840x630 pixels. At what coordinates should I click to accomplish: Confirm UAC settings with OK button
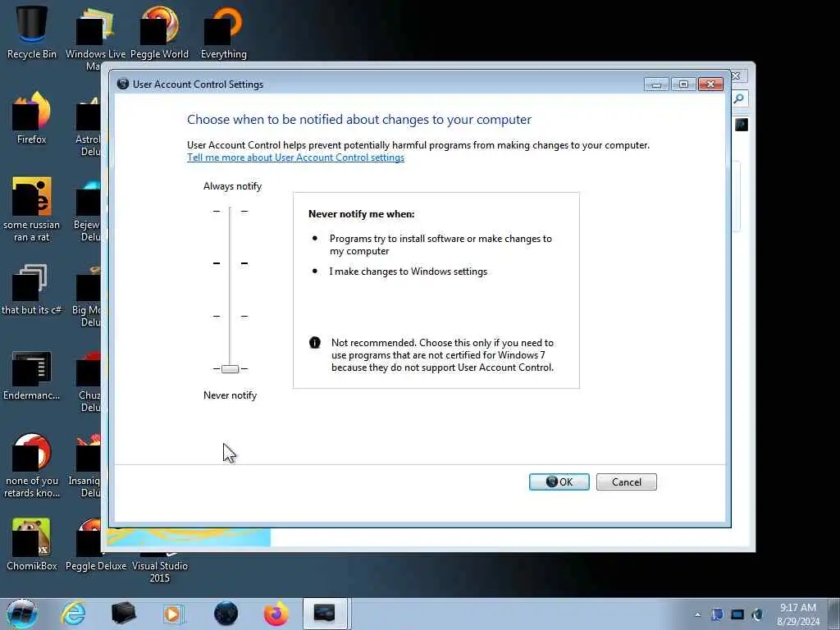pyautogui.click(x=559, y=482)
